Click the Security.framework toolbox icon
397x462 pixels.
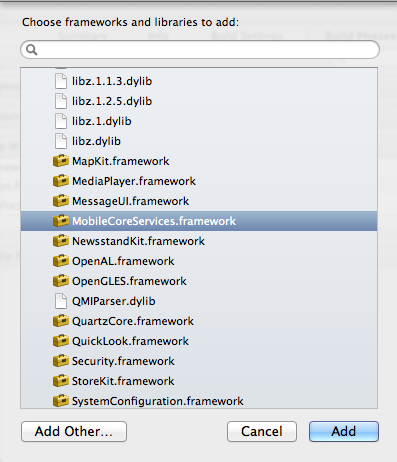(x=61, y=361)
